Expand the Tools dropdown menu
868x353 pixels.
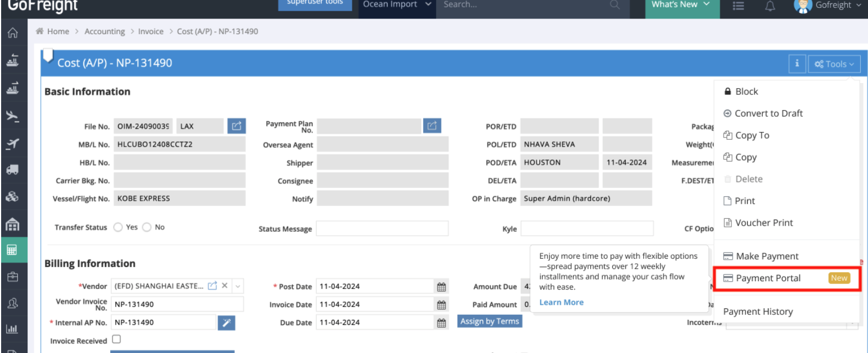click(x=834, y=65)
